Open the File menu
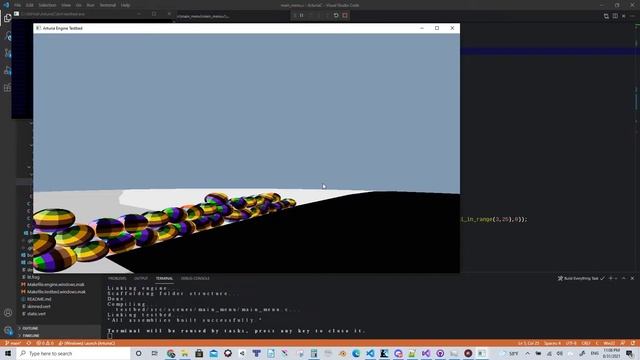Screen dimensions: 640x360 [18, 5]
